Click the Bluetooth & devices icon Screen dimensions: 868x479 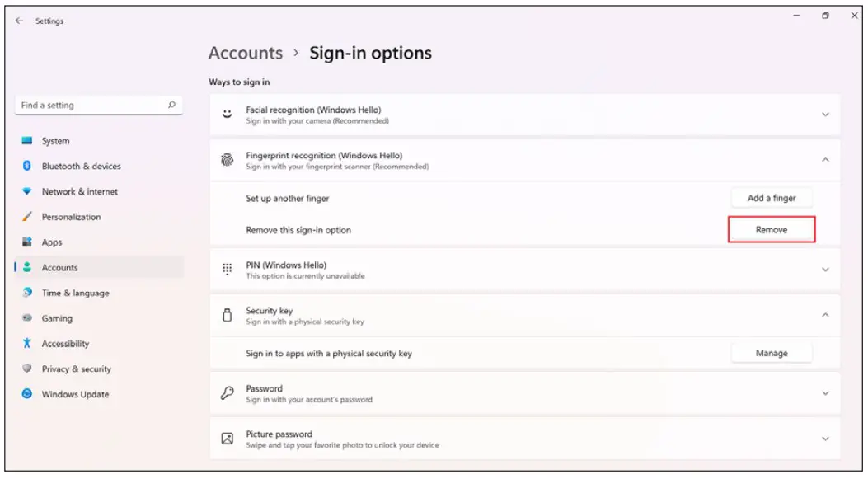(x=27, y=166)
